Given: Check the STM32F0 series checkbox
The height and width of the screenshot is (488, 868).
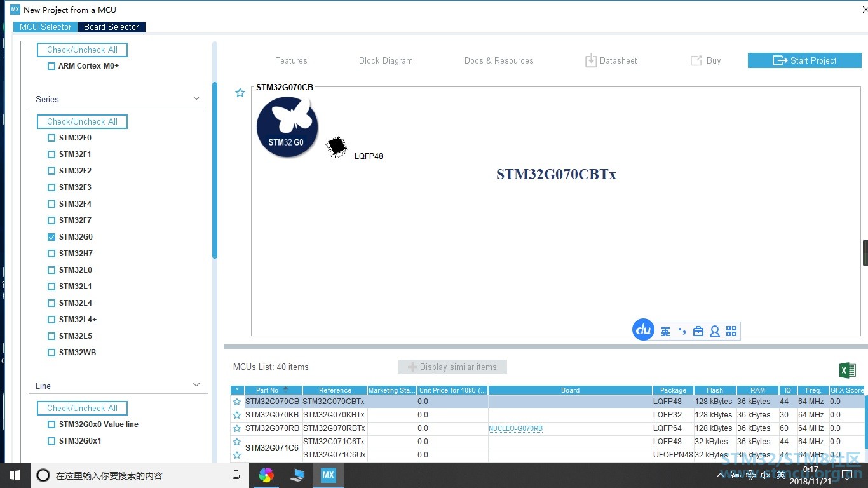Looking at the screenshot, I should coord(51,138).
